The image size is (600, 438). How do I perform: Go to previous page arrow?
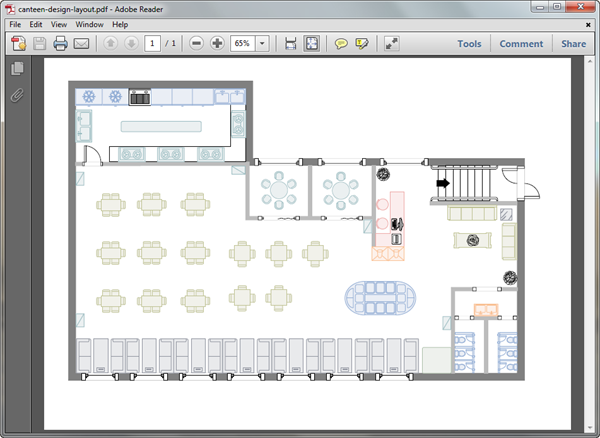[110, 44]
